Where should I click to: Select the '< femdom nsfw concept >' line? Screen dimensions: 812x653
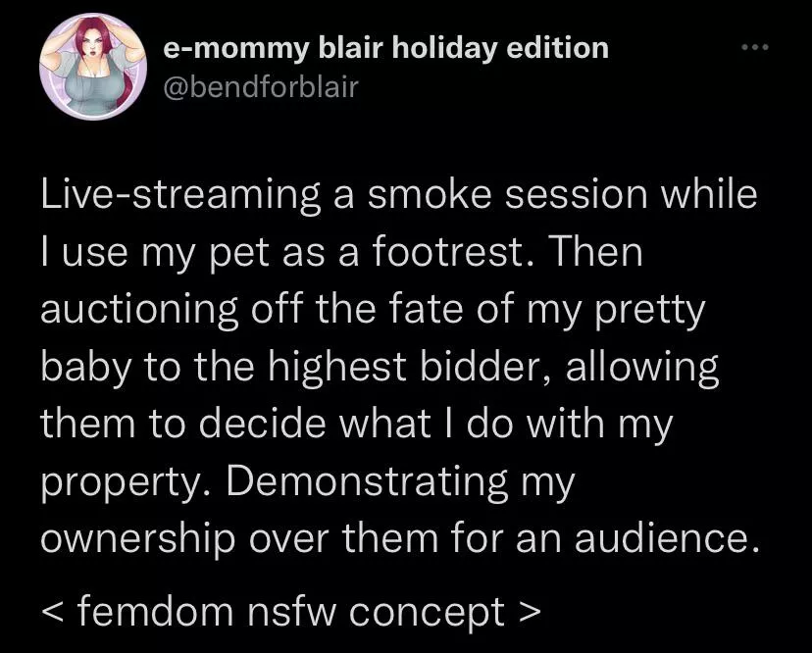coord(289,611)
